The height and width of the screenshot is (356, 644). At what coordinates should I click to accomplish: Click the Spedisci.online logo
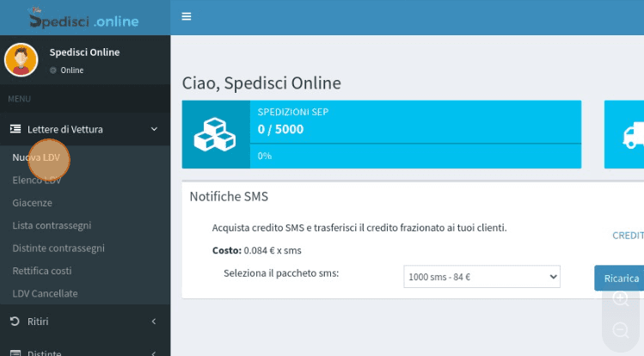tap(83, 18)
